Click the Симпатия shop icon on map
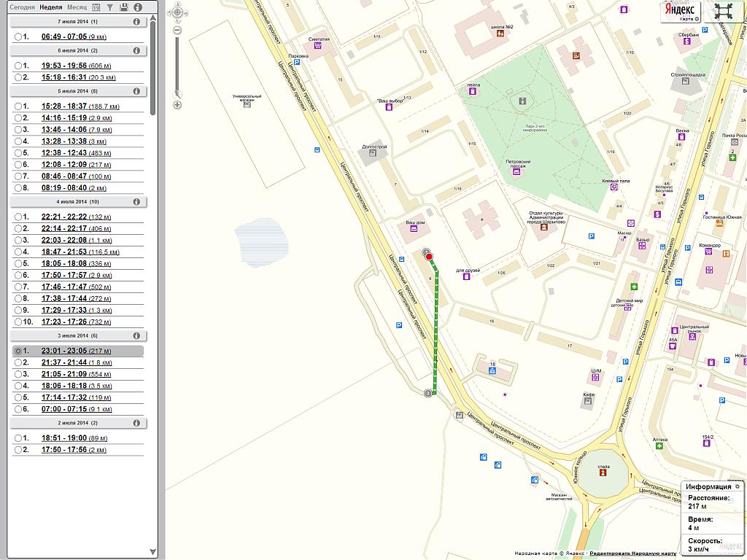 pyautogui.click(x=317, y=46)
